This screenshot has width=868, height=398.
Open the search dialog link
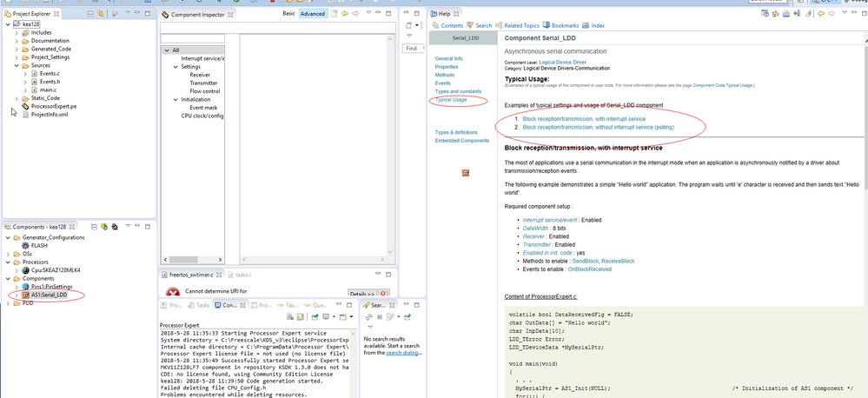(x=401, y=353)
